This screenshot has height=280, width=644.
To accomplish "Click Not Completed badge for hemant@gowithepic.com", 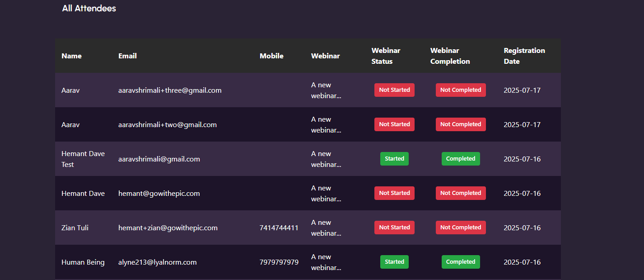I will click(461, 193).
